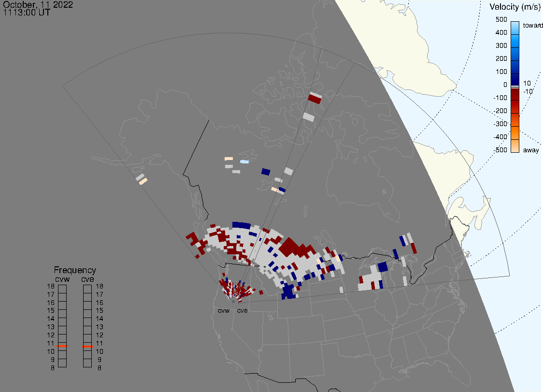Click the cve station label on the map
The height and width of the screenshot is (392, 543).
(x=243, y=310)
